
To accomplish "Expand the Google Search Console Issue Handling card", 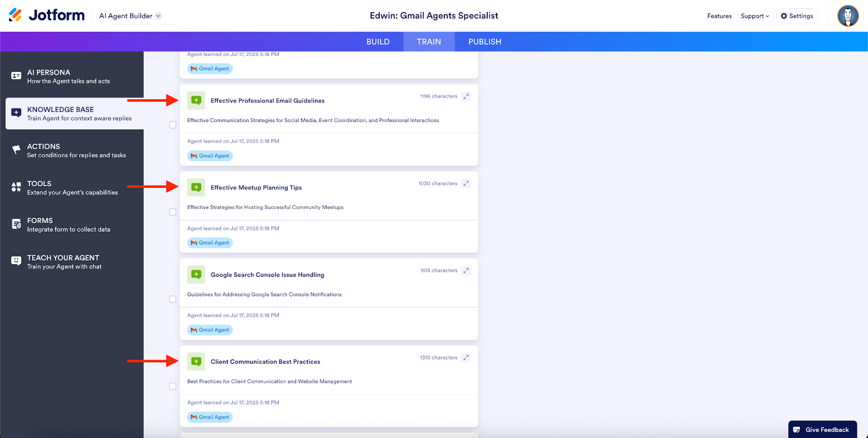I will click(466, 270).
